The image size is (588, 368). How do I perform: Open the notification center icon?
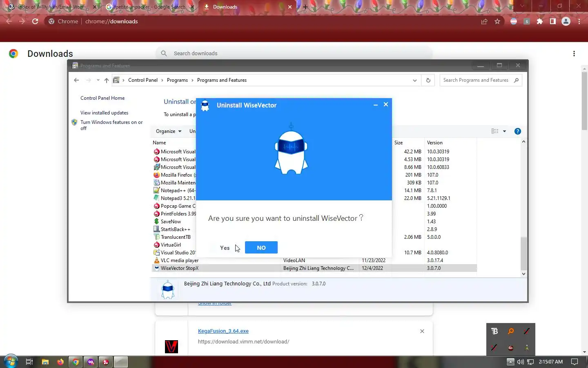pos(575,362)
